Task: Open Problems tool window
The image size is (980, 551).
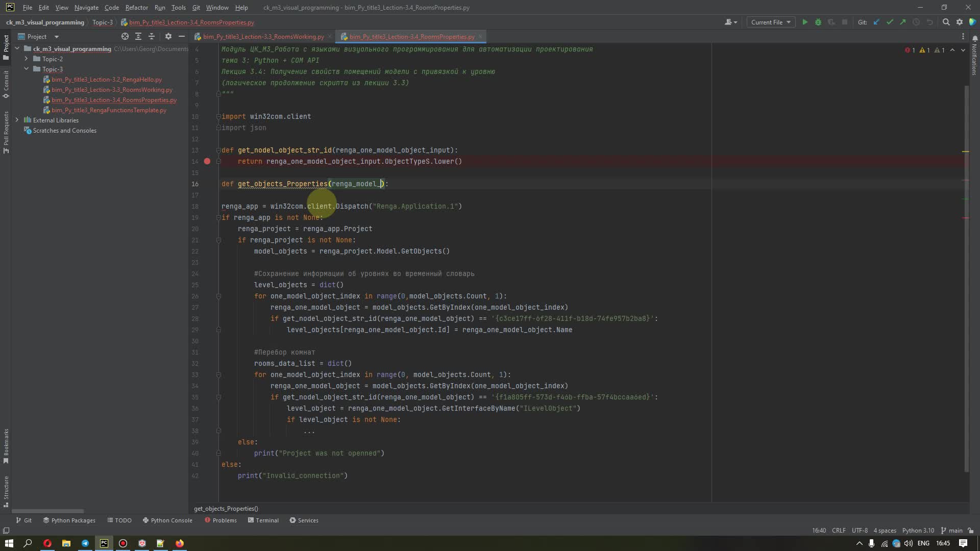Action: coord(220,520)
